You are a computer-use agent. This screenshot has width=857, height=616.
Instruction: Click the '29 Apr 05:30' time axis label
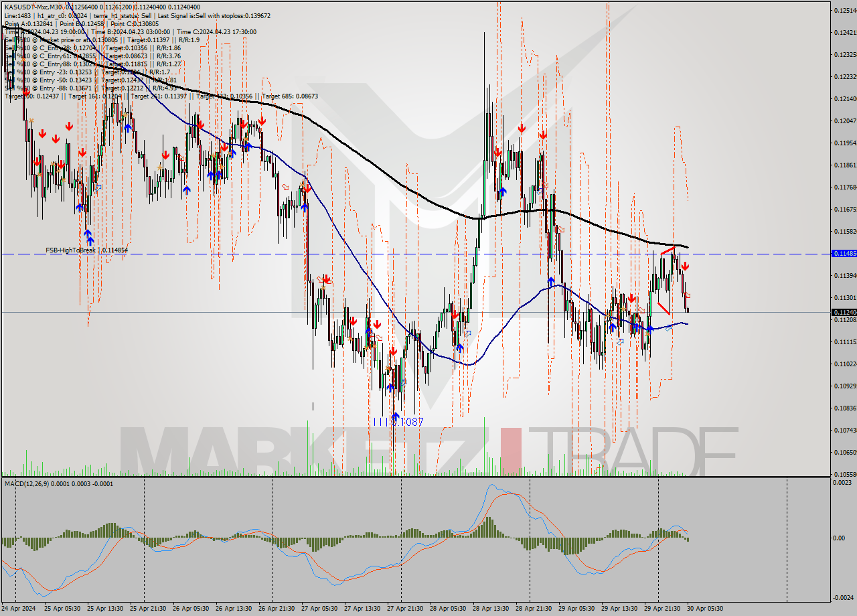[576, 609]
